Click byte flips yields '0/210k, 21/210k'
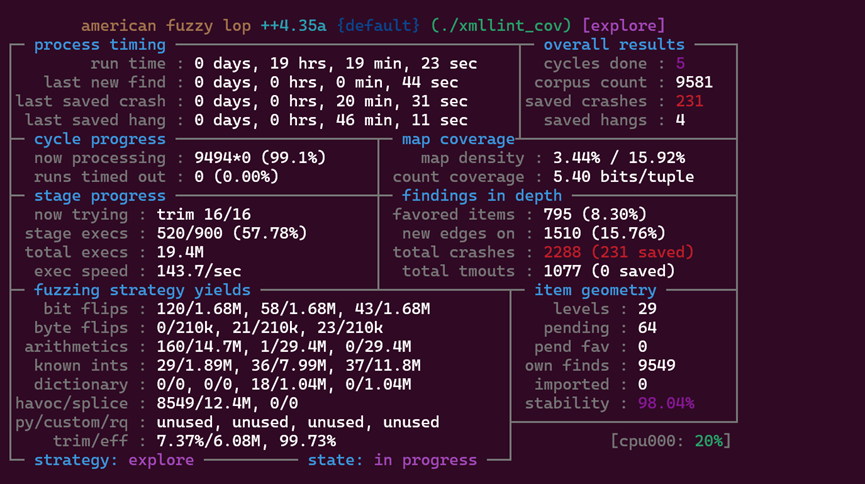The width and height of the screenshot is (865, 484). [227, 327]
